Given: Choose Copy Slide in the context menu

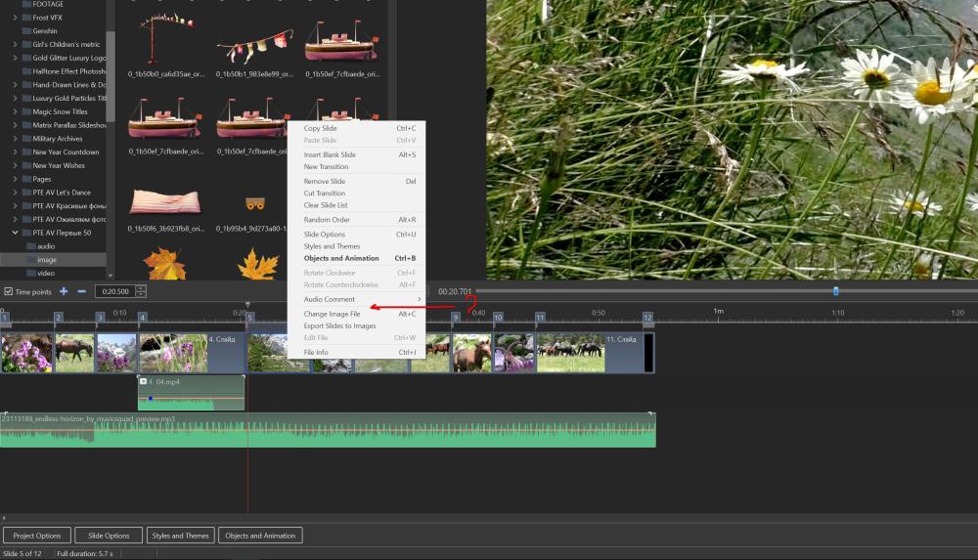Looking at the screenshot, I should point(320,128).
